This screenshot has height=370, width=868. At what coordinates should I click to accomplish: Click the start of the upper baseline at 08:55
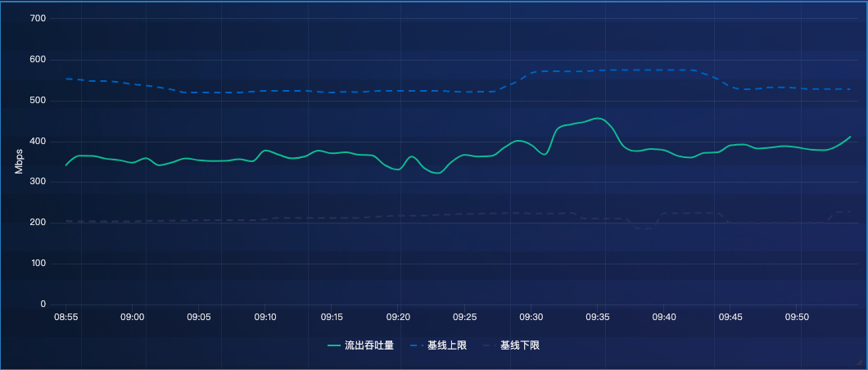pos(66,79)
